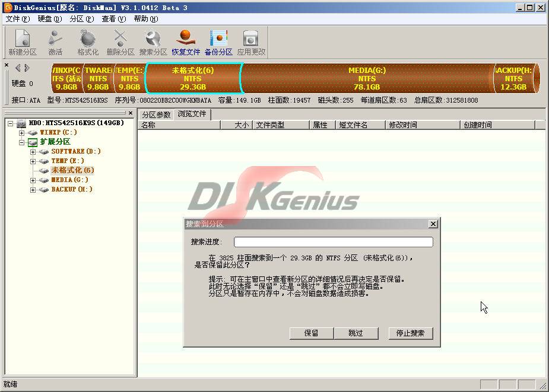Select the 未格式化(6) 29.3GB partition block

tap(193, 78)
